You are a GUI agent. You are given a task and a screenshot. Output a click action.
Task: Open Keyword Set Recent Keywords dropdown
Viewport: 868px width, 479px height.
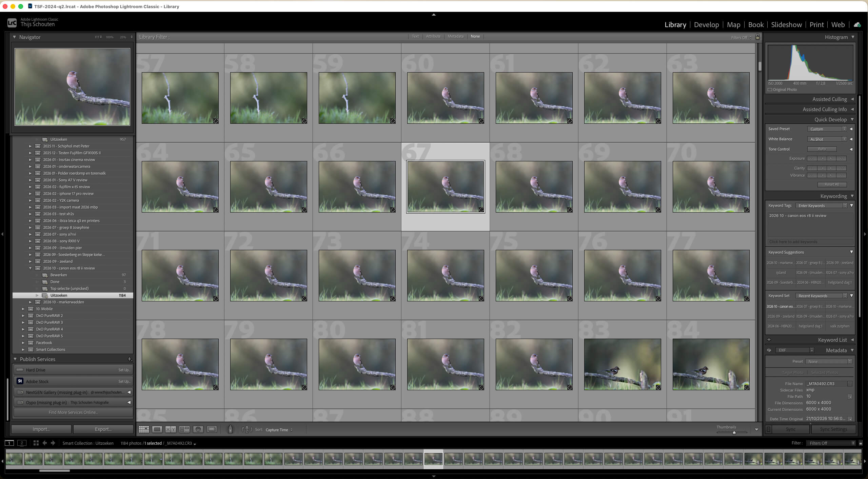pos(821,296)
